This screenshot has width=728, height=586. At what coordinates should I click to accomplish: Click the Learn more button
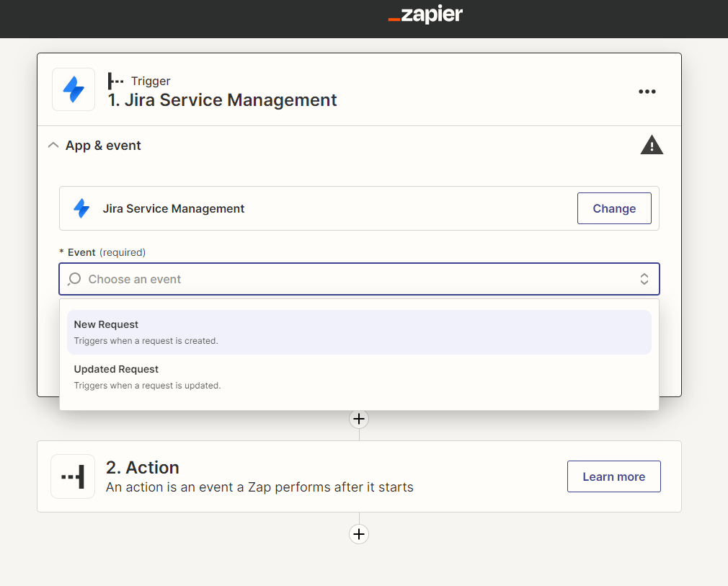[x=614, y=476]
